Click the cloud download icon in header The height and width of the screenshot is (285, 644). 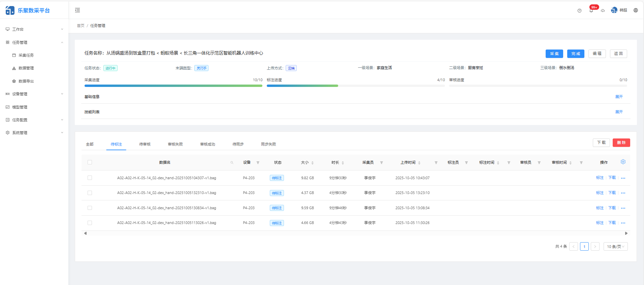coord(603,10)
